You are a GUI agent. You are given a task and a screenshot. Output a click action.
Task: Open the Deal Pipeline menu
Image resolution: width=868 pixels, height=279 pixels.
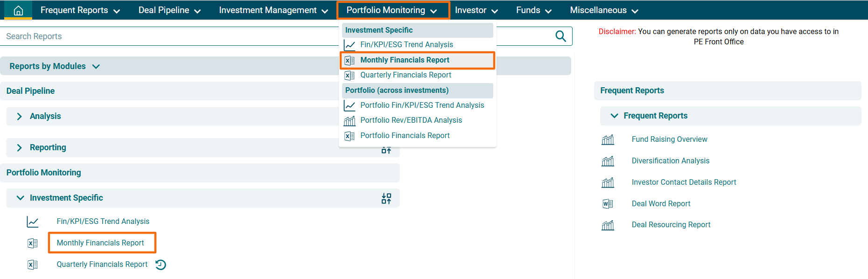click(x=169, y=10)
